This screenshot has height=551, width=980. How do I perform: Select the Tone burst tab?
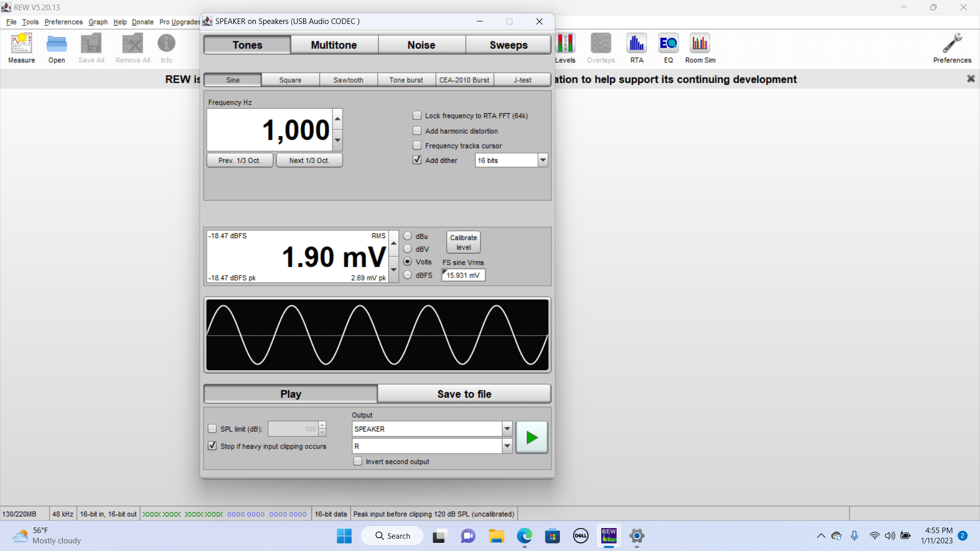pos(406,80)
